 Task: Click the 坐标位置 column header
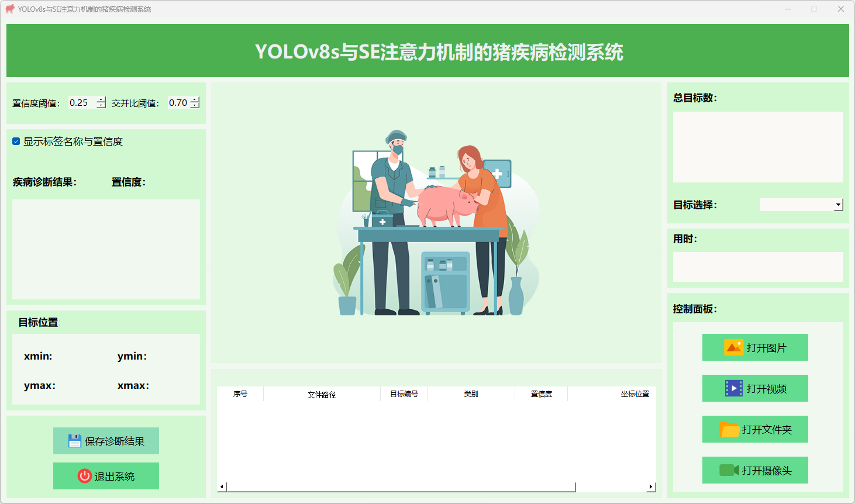click(x=612, y=394)
